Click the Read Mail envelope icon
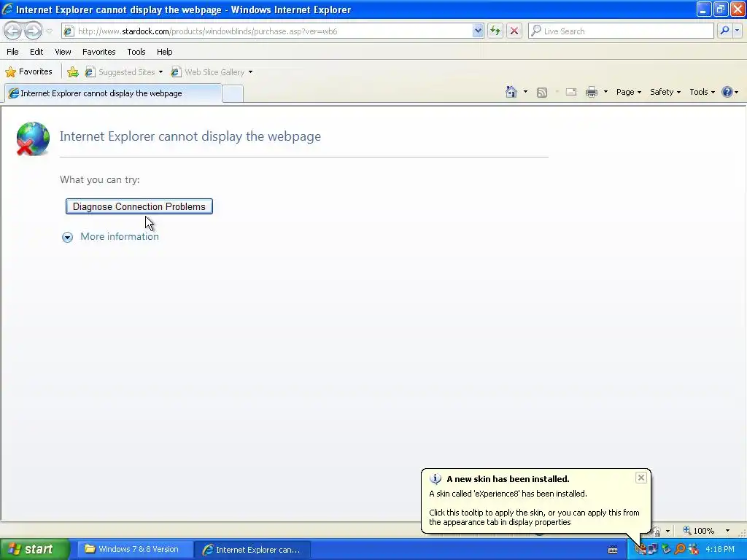The width and height of the screenshot is (747, 560). (x=570, y=92)
